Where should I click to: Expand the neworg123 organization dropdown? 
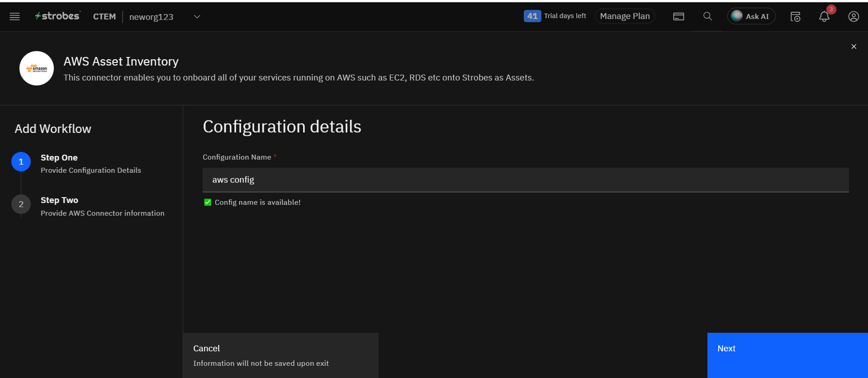click(197, 17)
